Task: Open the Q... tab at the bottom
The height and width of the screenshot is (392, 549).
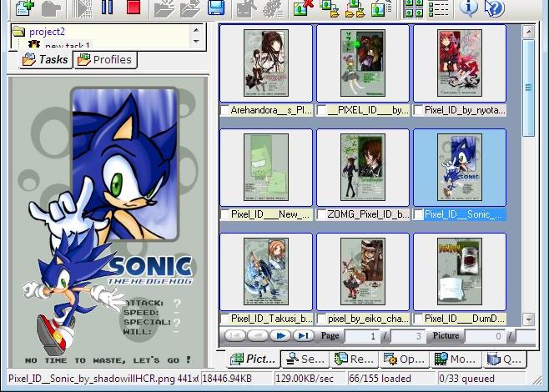Action: coord(505,359)
